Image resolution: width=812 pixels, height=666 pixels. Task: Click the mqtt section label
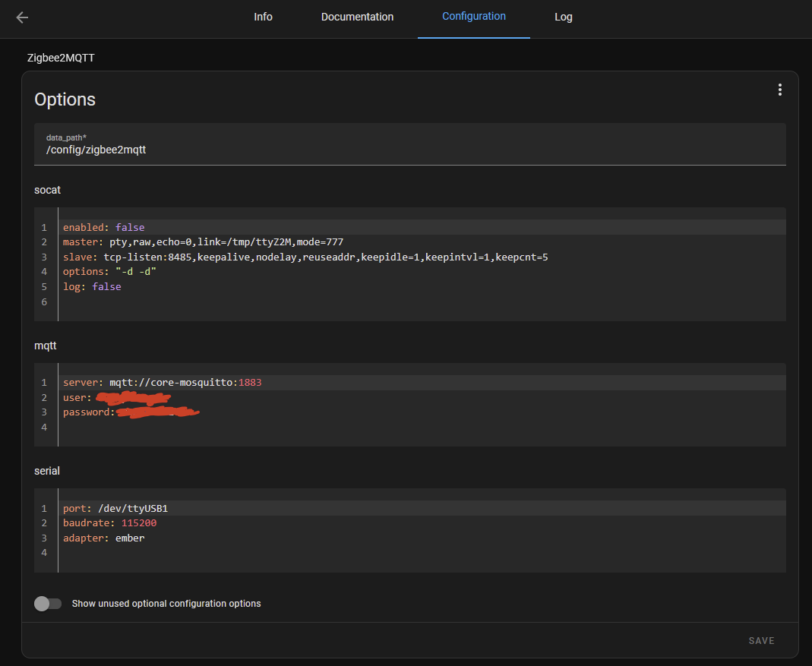[45, 346]
